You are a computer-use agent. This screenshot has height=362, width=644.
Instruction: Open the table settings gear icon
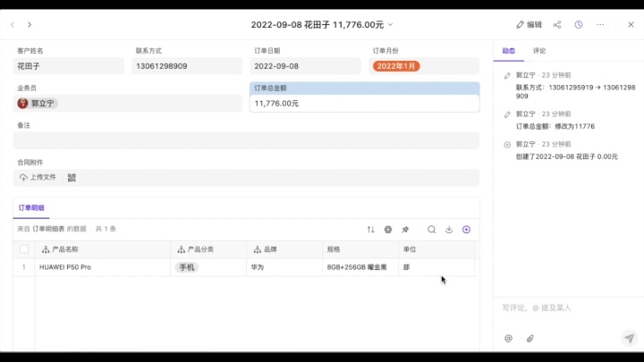point(388,230)
